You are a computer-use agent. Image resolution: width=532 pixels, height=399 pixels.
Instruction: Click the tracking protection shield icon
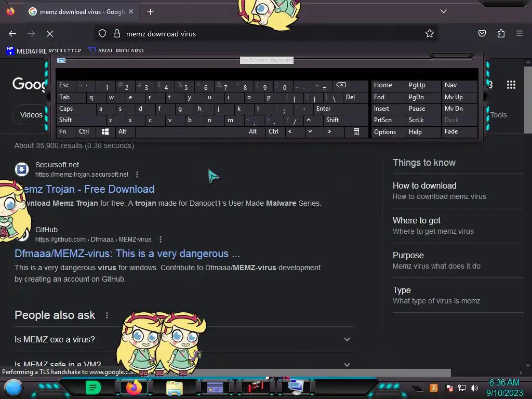[102, 33]
